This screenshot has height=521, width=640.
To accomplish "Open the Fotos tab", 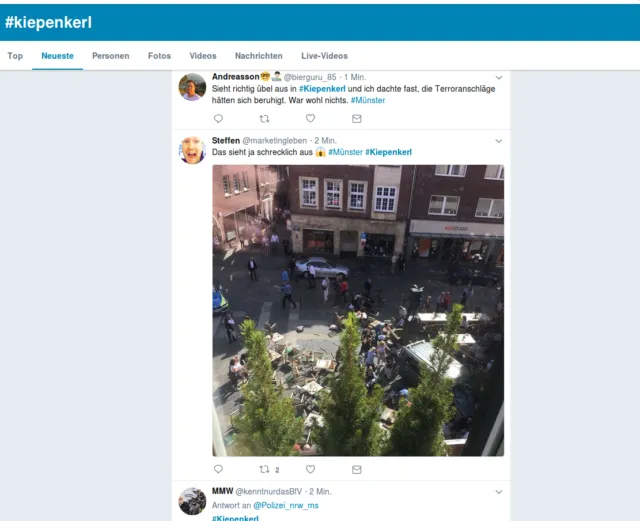I will coord(159,56).
